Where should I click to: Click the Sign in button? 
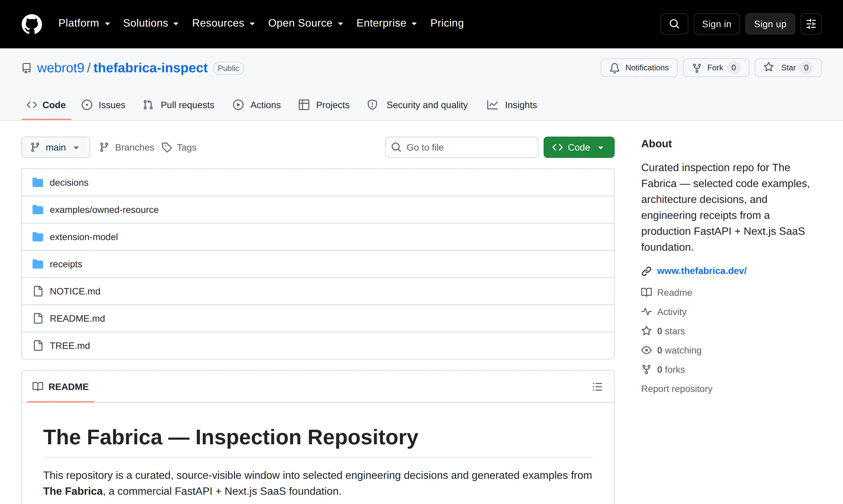coord(717,24)
